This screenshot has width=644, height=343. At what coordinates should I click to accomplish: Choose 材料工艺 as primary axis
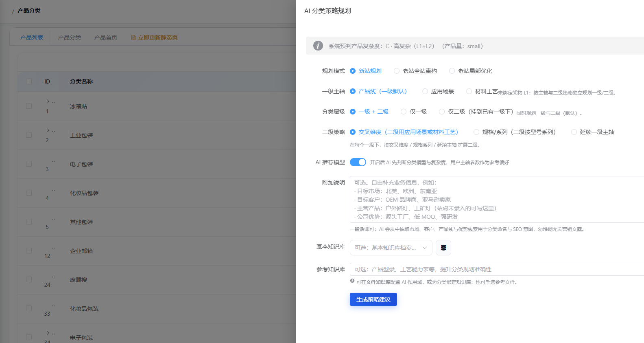pos(482,91)
